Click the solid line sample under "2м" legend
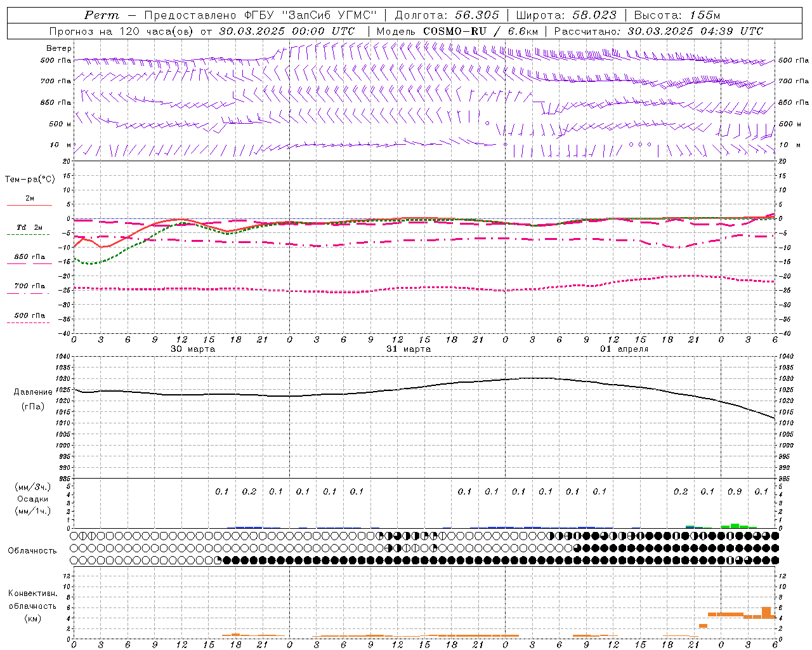812x650 pixels. 29,206
